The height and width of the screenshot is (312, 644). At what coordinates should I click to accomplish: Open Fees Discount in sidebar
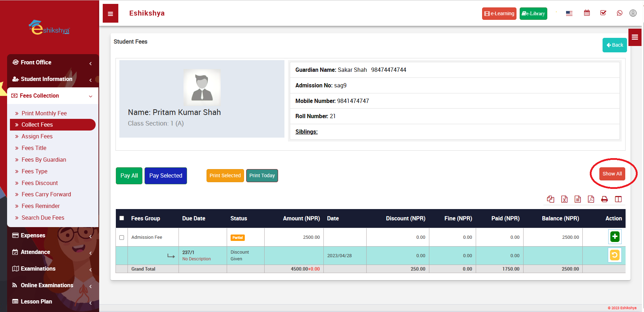pos(40,183)
